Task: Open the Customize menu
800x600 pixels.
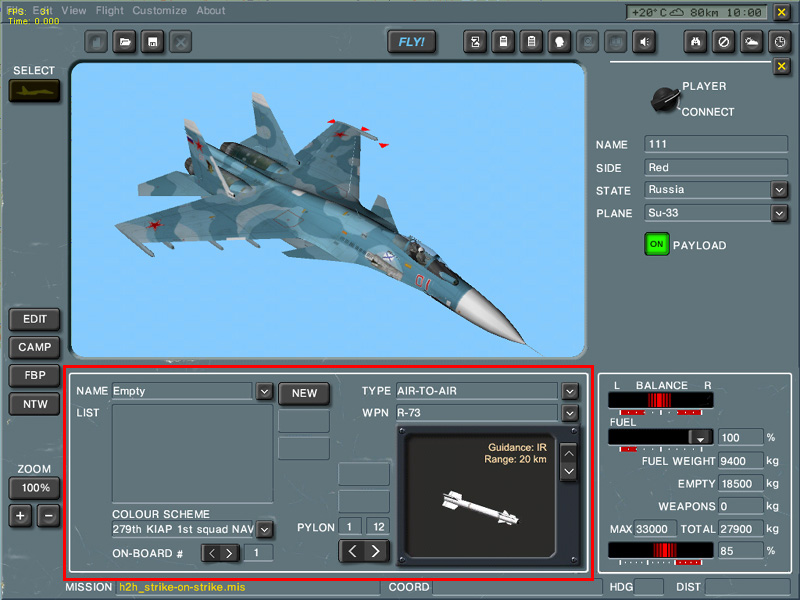Action: point(160,10)
